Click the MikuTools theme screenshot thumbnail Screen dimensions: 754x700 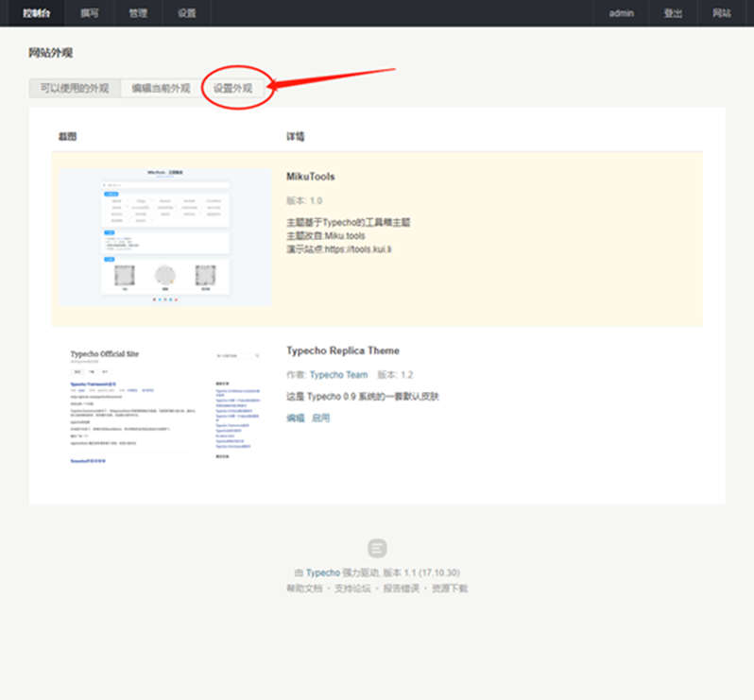point(165,237)
